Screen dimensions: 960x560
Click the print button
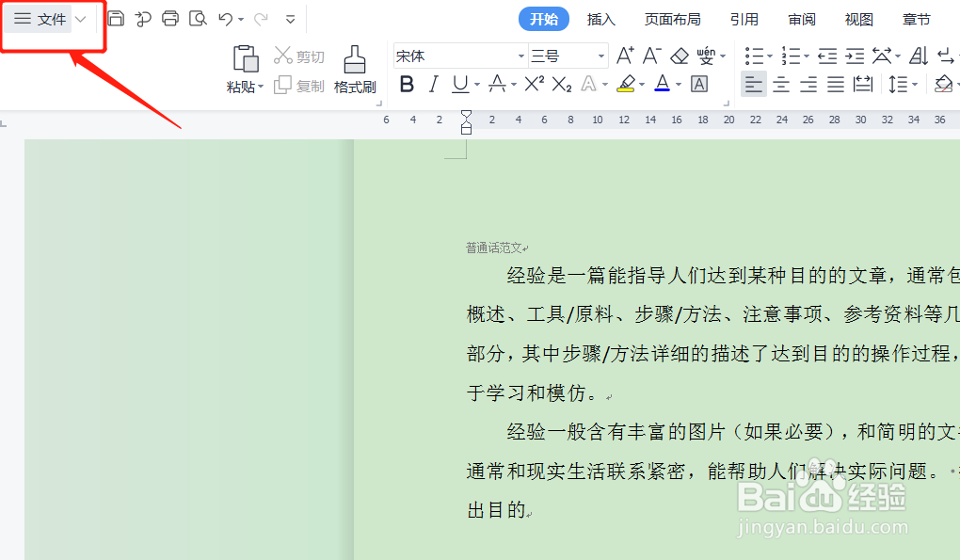pyautogui.click(x=170, y=17)
